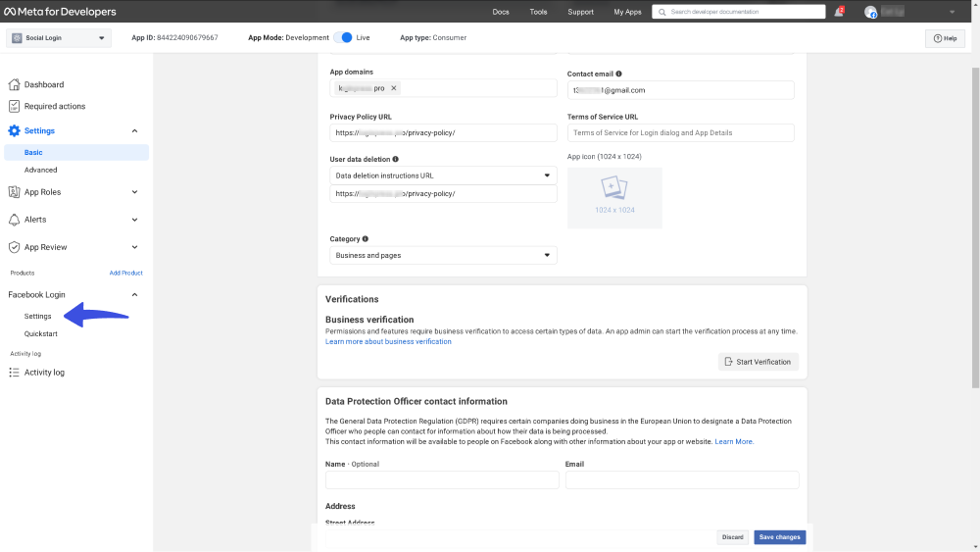This screenshot has width=980, height=552.
Task: Remove the app domain with X icon
Action: pyautogui.click(x=394, y=88)
